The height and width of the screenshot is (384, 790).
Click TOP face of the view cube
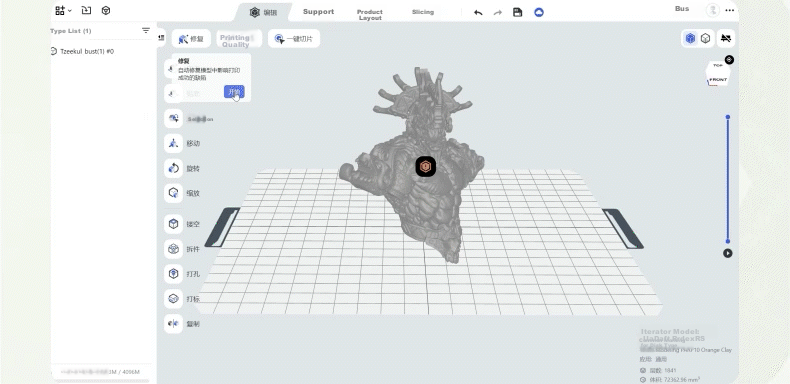point(717,67)
